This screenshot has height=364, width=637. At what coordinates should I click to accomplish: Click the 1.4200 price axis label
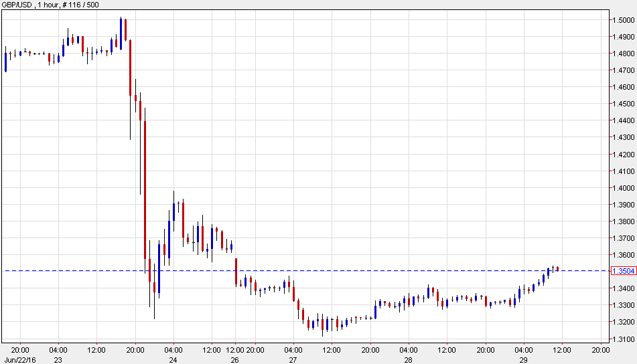coord(624,154)
